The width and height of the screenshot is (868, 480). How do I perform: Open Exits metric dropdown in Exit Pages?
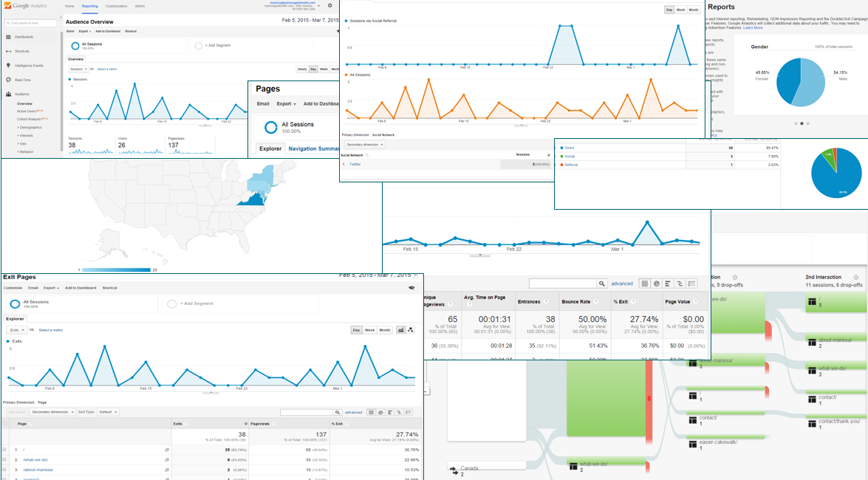[x=16, y=330]
